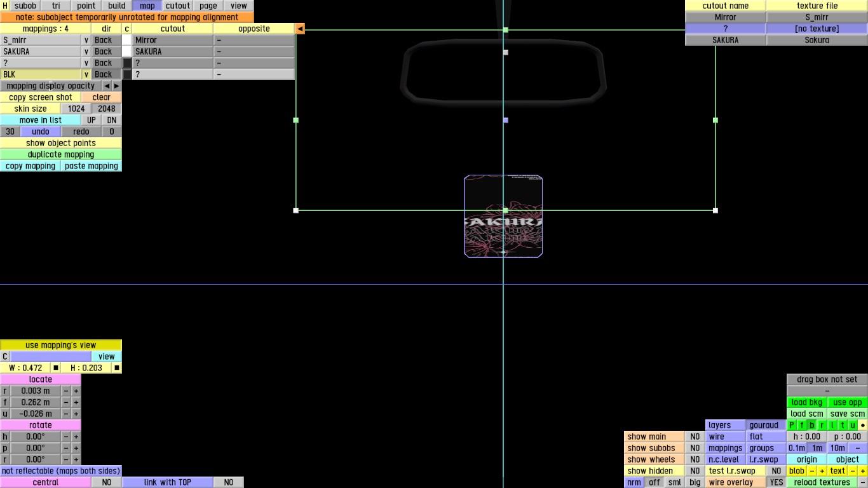Decrease rotate h angle
Screen dimensions: 868x488
point(66,437)
